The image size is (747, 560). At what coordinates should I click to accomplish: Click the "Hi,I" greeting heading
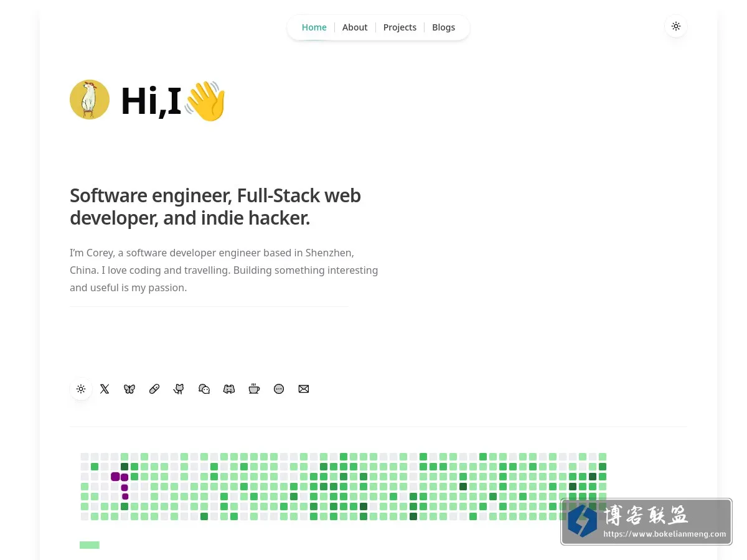(151, 101)
